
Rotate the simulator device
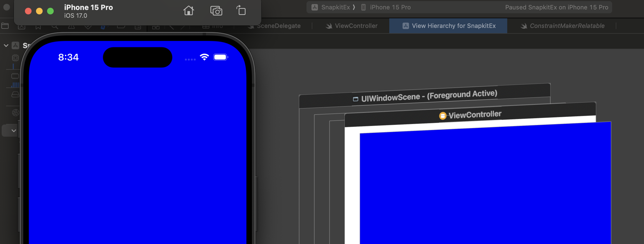coord(241,11)
